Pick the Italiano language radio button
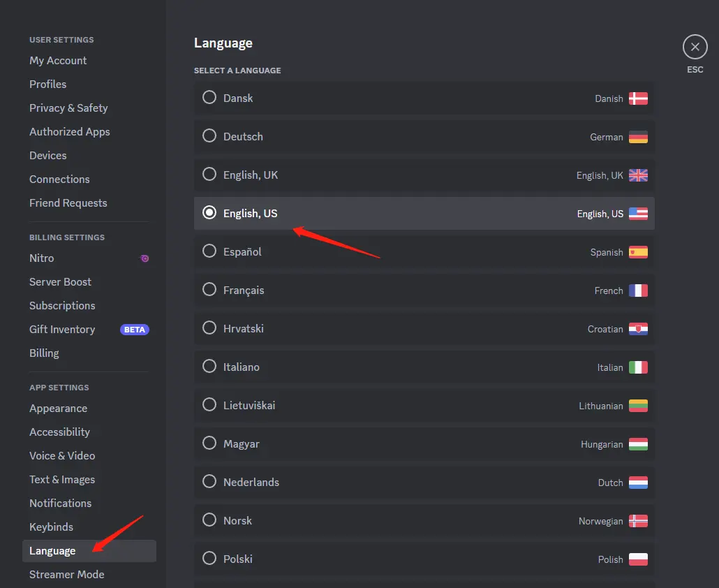719x588 pixels. click(209, 366)
